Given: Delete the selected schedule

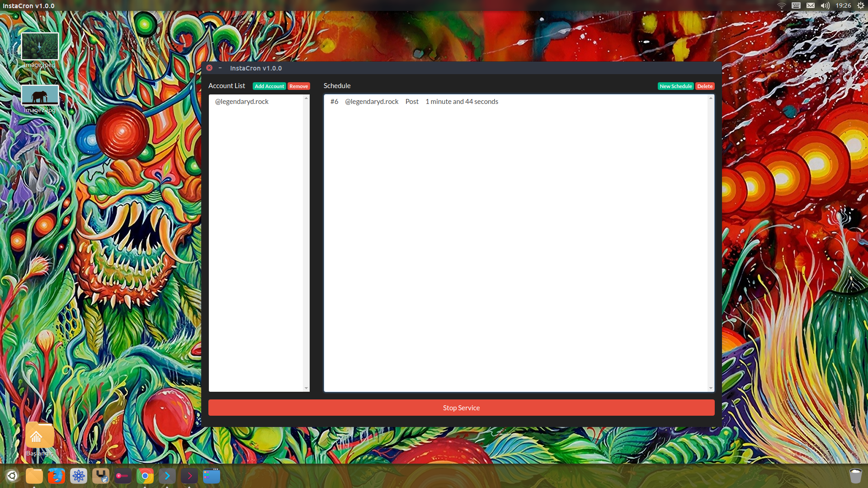Looking at the screenshot, I should click(x=705, y=86).
